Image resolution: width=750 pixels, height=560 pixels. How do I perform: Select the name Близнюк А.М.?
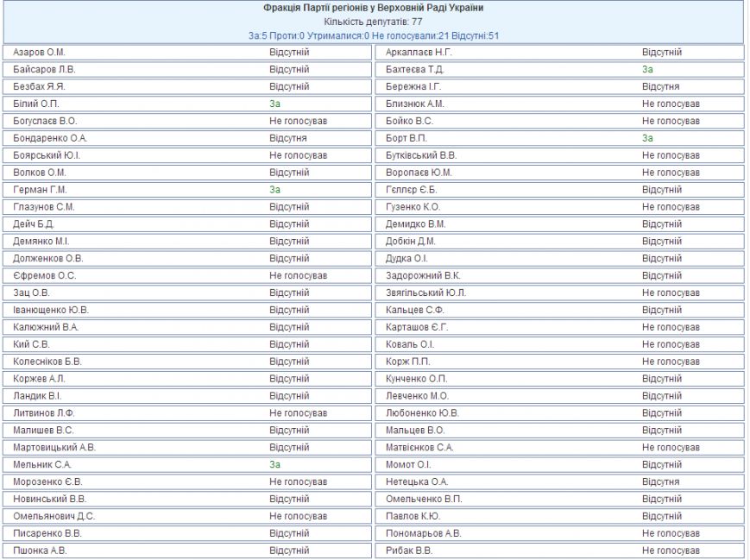click(x=415, y=104)
